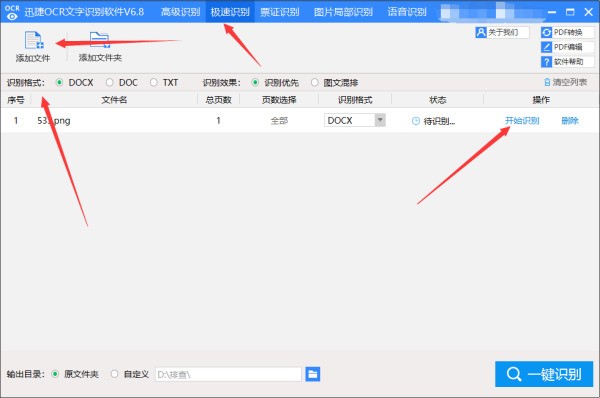This screenshot has height=398, width=600.
Task: Choose 图文混排 effect radio
Action: click(314, 82)
